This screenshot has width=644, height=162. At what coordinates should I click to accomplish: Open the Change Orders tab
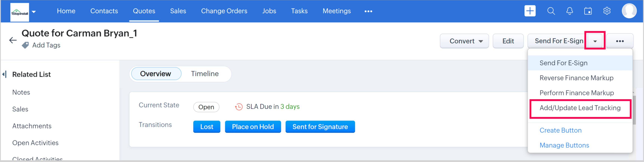coord(224,11)
